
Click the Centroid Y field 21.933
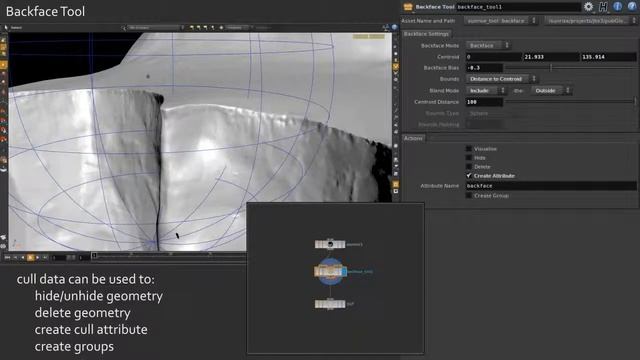[551, 57]
